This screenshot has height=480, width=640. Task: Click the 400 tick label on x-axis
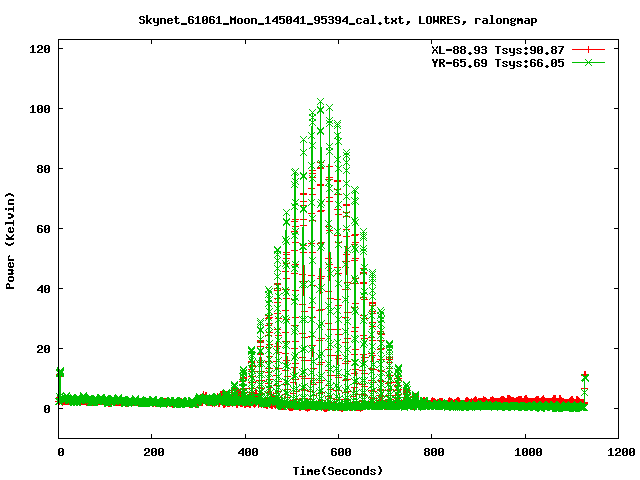click(246, 452)
